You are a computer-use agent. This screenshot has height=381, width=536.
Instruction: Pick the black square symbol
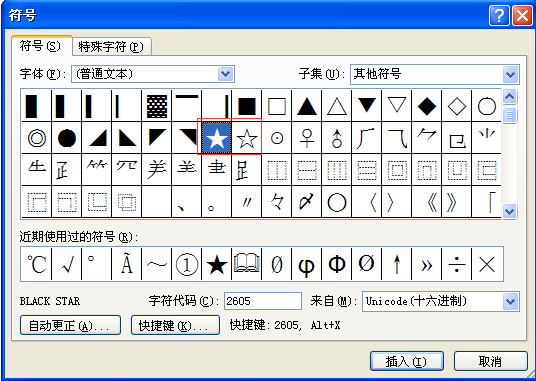246,106
